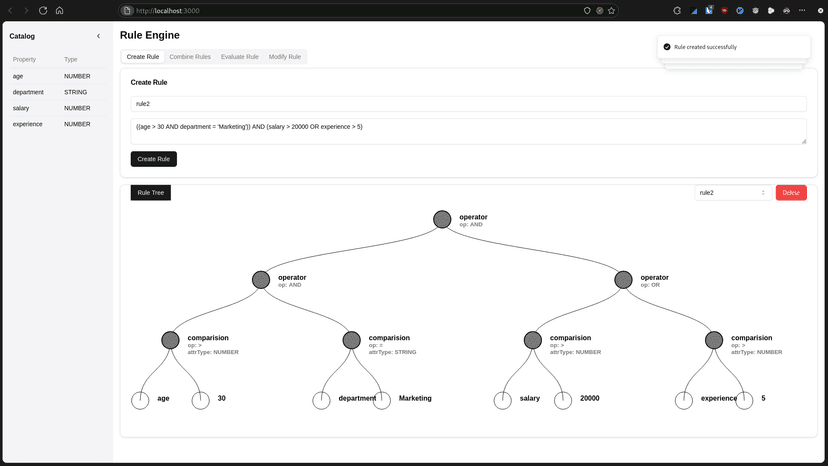Switch to Combine Rules tab
828x466 pixels.
[190, 57]
